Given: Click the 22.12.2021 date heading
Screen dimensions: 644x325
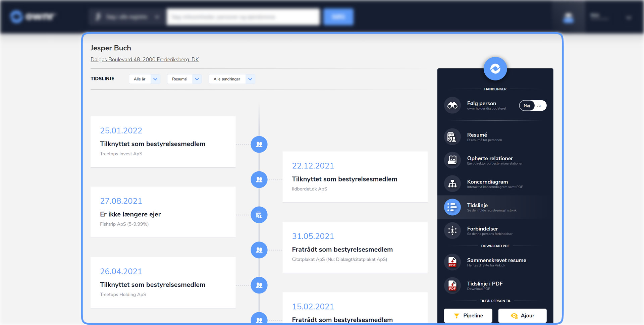Looking at the screenshot, I should [313, 166].
